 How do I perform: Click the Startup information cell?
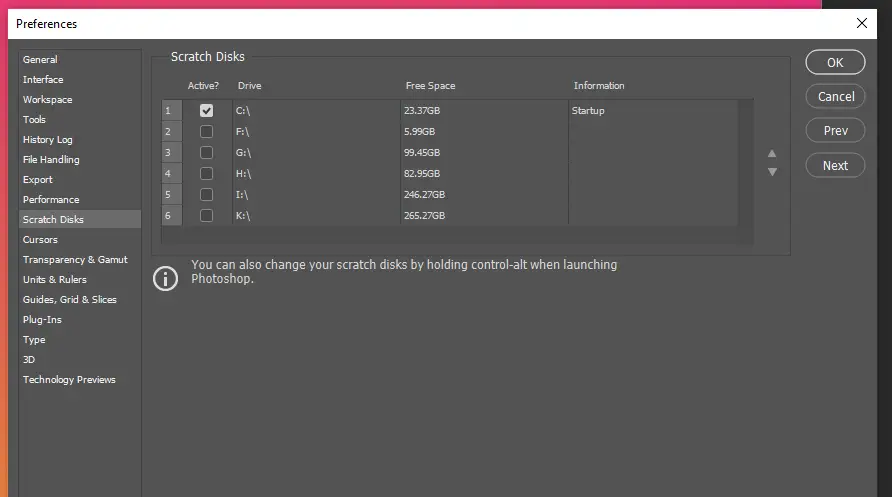pyautogui.click(x=588, y=111)
